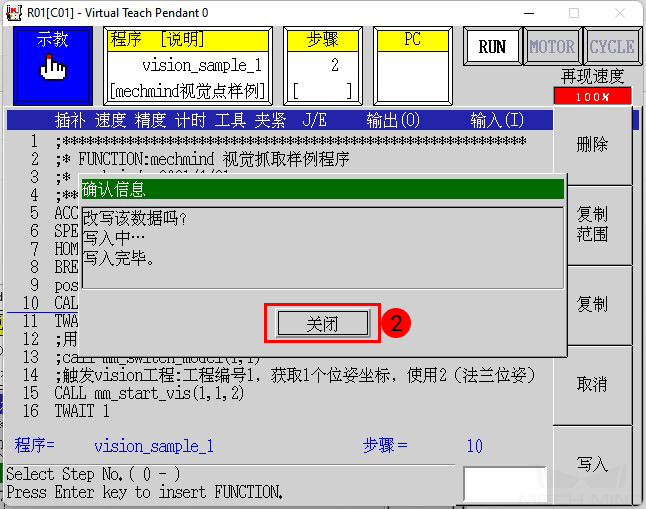Image resolution: width=646 pixels, height=509 pixels.
Task: Click the 复制 side button
Action: [x=599, y=305]
